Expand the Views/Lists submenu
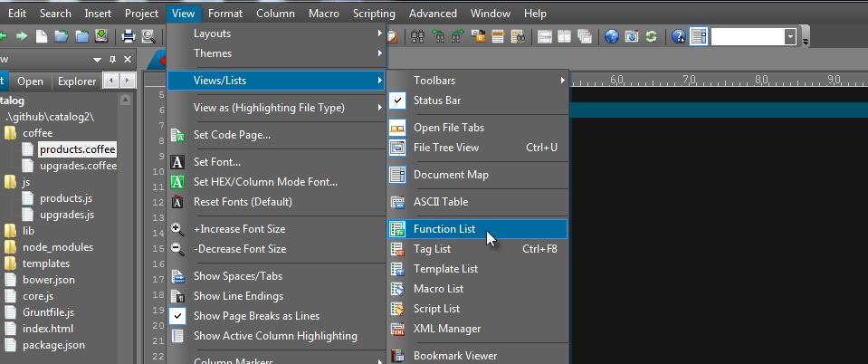This screenshot has width=868, height=364. point(277,81)
